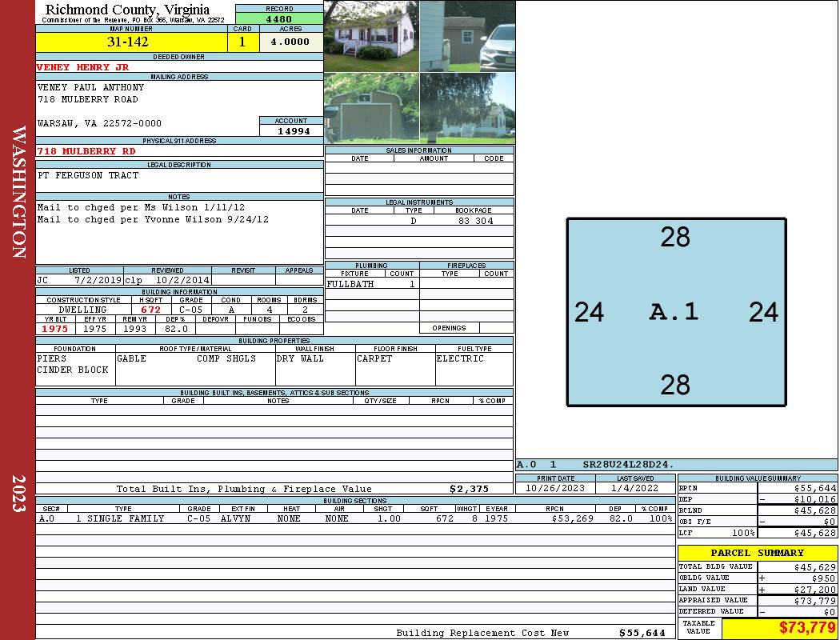
Task: Select total building value $45,629
Action: pyautogui.click(x=815, y=567)
